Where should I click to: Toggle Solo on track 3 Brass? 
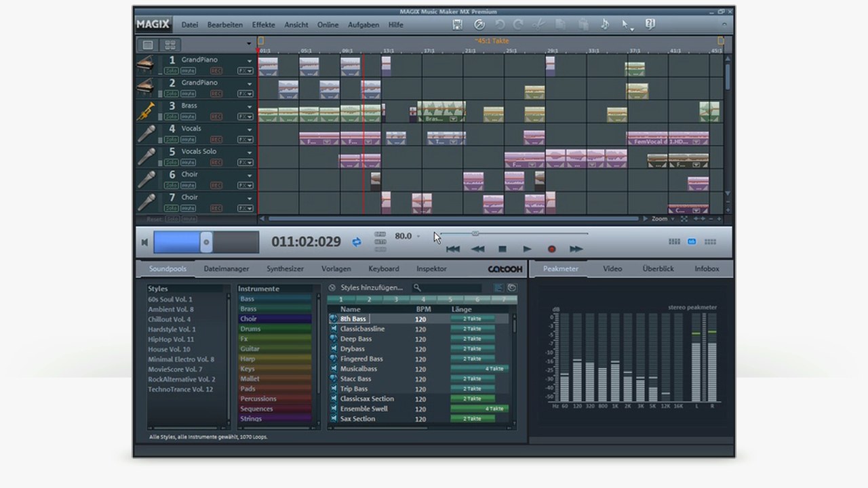171,117
